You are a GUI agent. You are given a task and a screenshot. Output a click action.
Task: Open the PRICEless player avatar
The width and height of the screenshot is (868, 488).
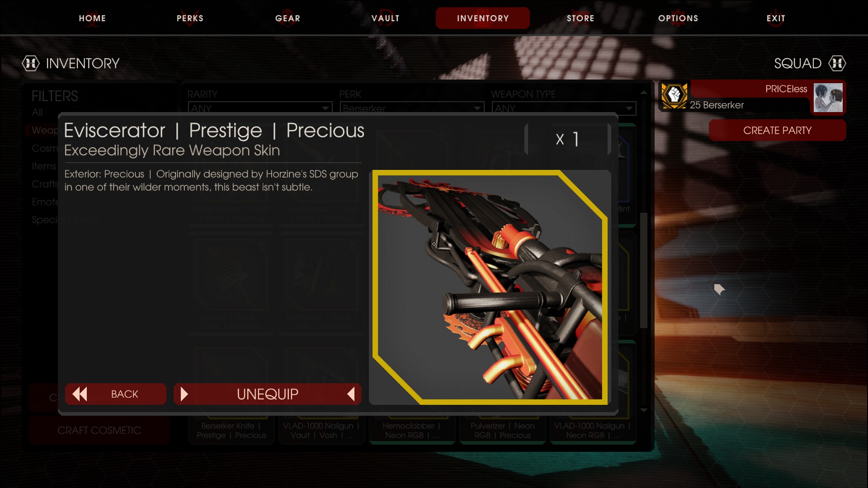click(828, 98)
